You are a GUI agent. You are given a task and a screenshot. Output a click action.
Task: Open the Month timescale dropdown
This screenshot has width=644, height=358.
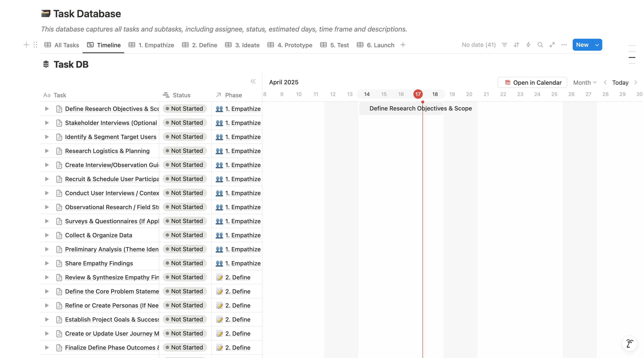point(585,82)
